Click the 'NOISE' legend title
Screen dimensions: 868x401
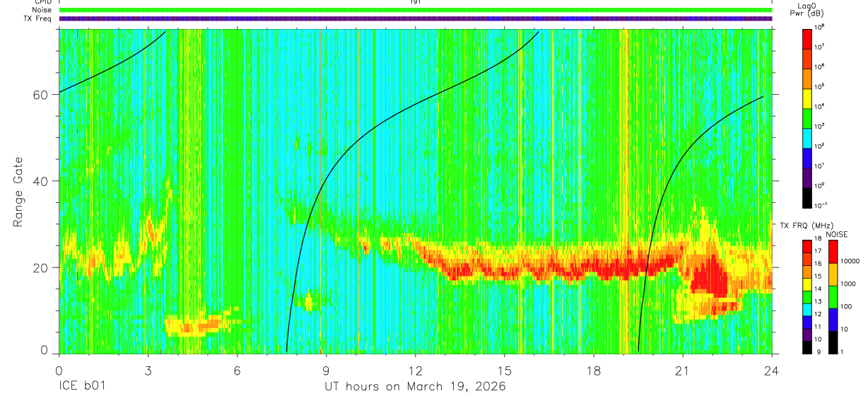point(838,233)
